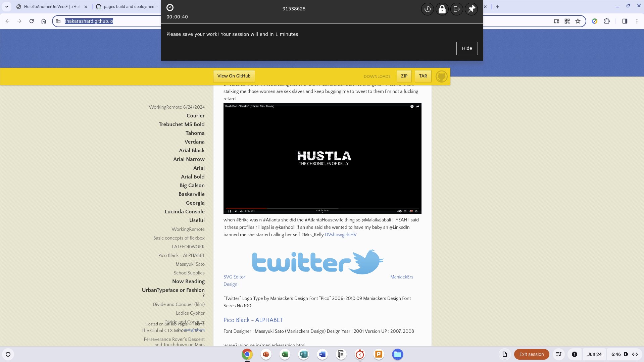Image resolution: width=644 pixels, height=362 pixels.
Task: Open Useful section in sidebar
Action: [197, 220]
